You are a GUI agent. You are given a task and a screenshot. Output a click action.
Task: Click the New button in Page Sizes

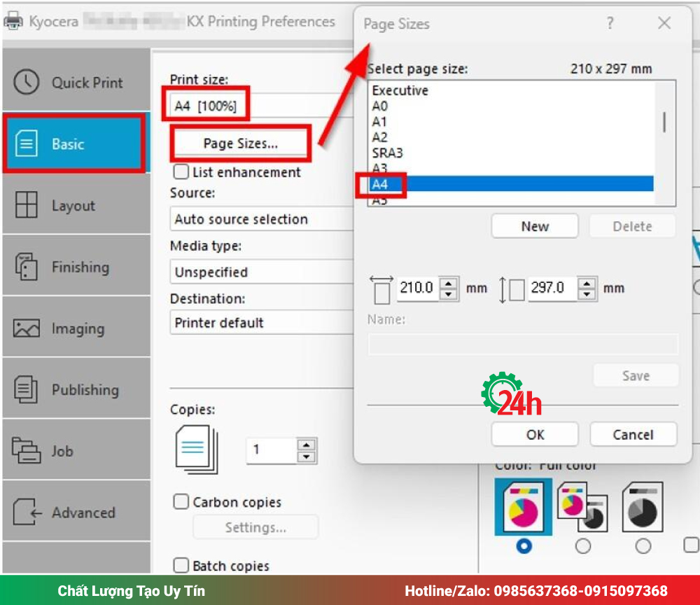coord(535,226)
